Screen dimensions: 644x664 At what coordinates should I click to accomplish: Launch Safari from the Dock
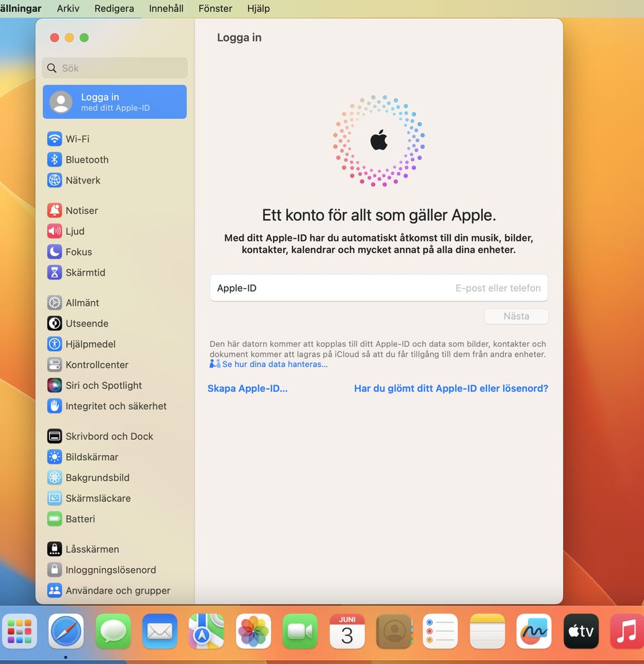click(66, 631)
